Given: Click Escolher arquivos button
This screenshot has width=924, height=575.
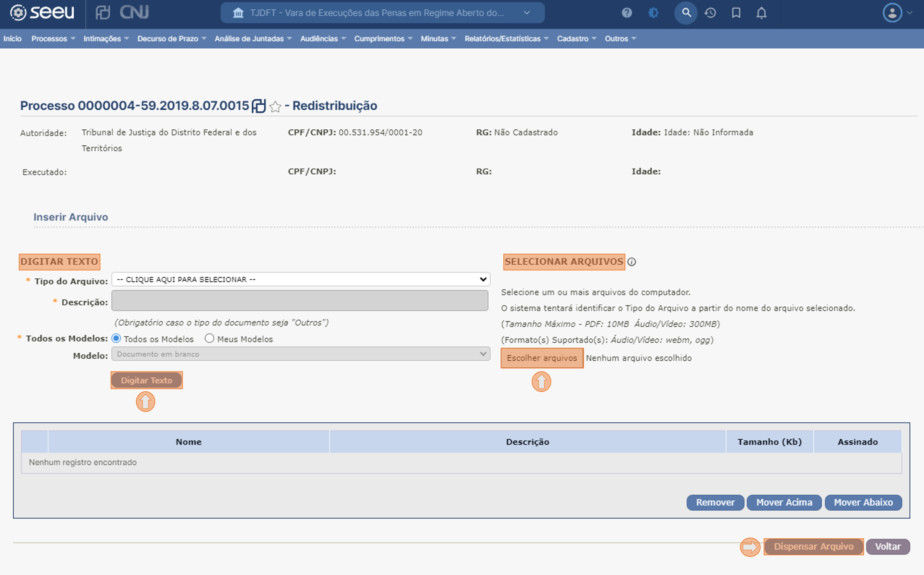Looking at the screenshot, I should click(542, 358).
